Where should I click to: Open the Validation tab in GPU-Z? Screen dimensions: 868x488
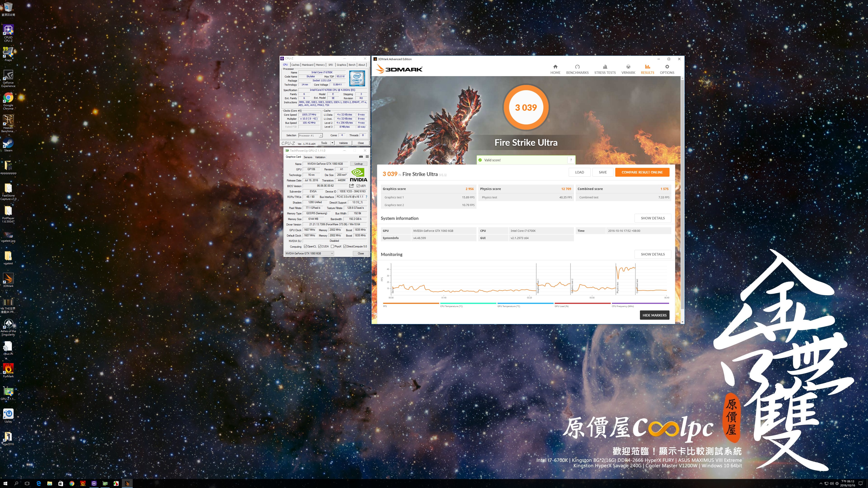click(x=320, y=157)
